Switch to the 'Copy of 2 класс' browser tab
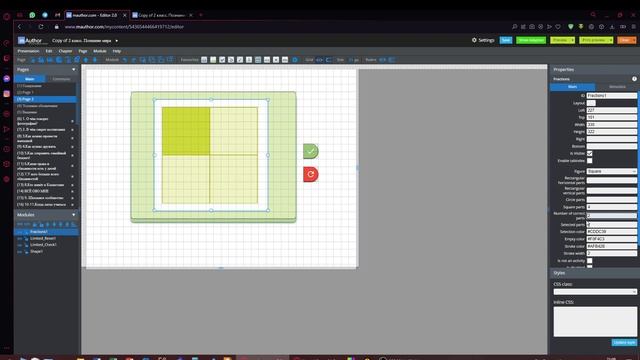This screenshot has width=640, height=360. (x=162, y=15)
